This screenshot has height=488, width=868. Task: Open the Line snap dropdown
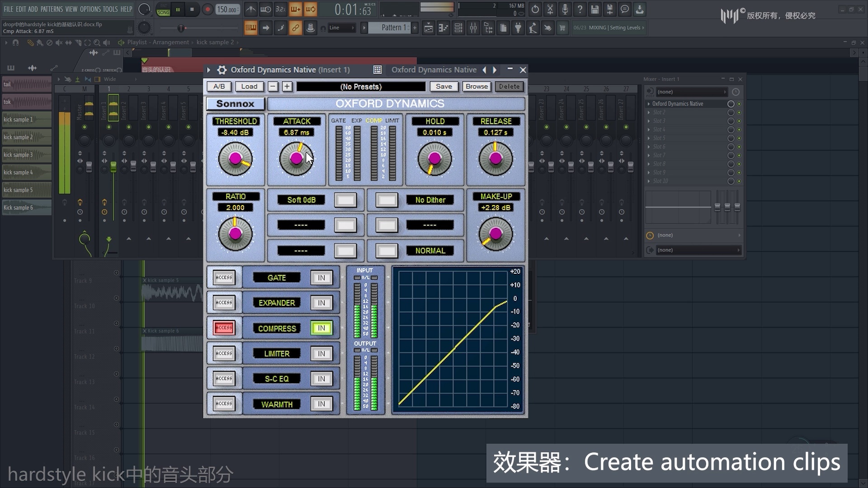tap(340, 28)
